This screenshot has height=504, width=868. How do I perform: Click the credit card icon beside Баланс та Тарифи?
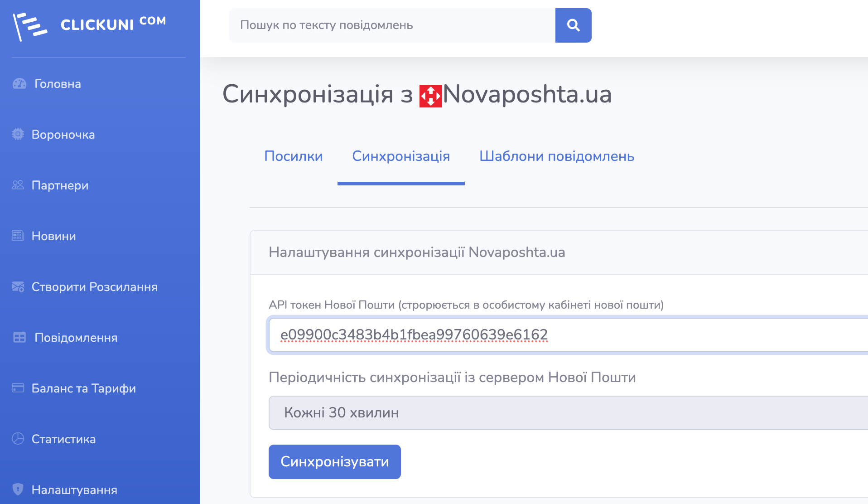click(x=18, y=388)
